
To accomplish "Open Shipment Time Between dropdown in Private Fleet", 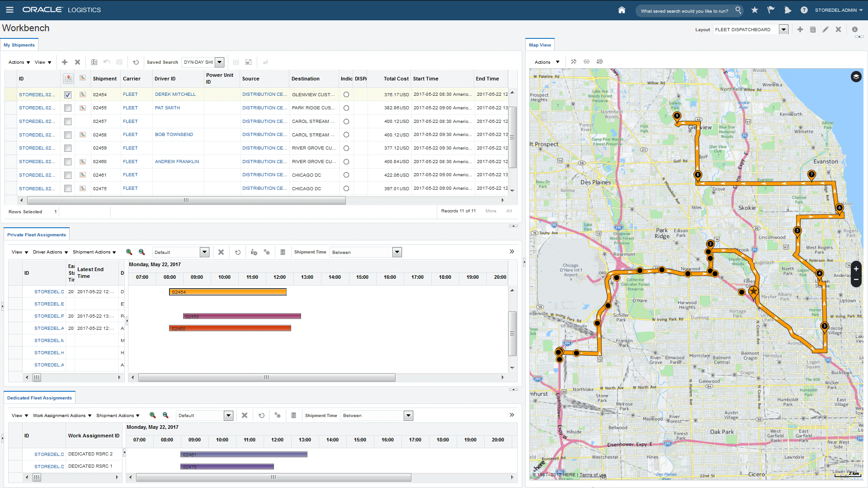I will point(397,253).
